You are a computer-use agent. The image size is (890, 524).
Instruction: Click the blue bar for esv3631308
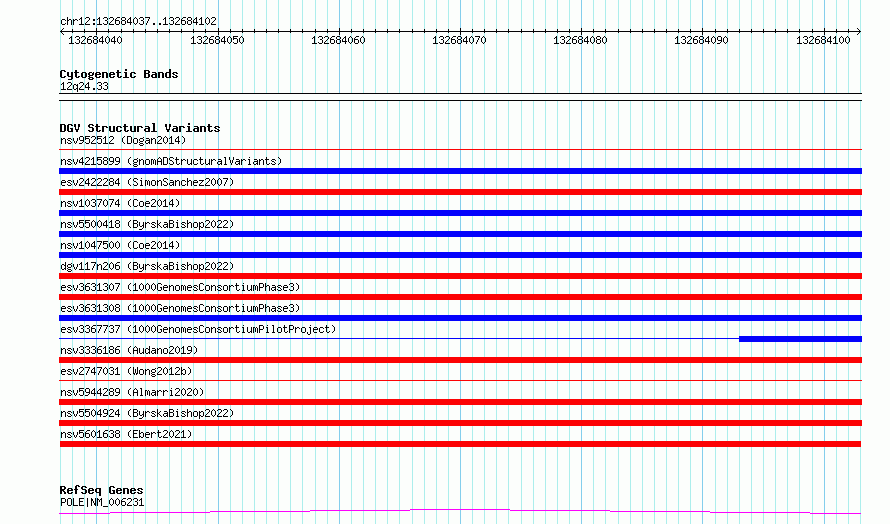tap(460, 318)
